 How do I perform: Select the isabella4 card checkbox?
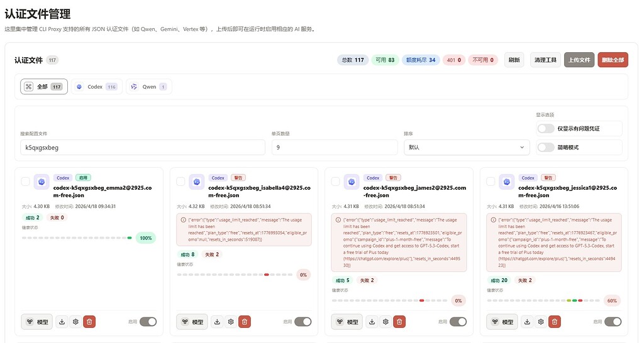pos(180,182)
